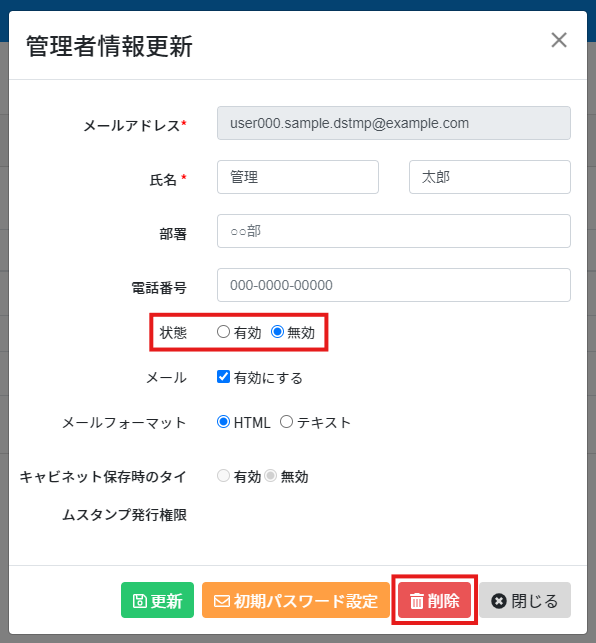This screenshot has height=643, width=596.
Task: Click the 有効にする label text
Action: point(268,378)
